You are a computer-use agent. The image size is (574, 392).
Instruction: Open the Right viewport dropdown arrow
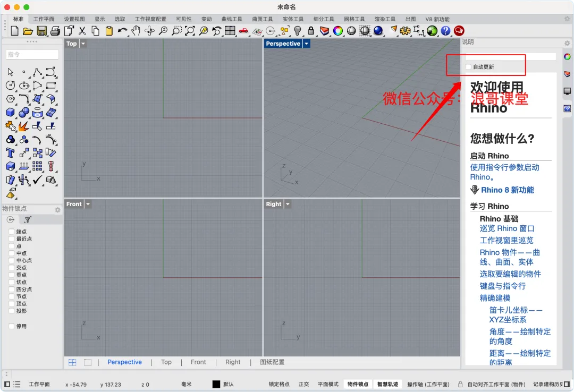(288, 204)
